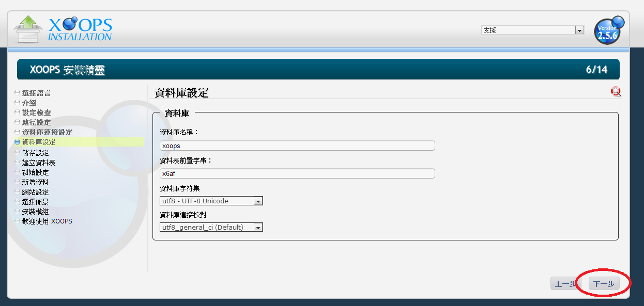Click the 資料庫字符集 label
The height and width of the screenshot is (306, 644).
[x=180, y=188]
